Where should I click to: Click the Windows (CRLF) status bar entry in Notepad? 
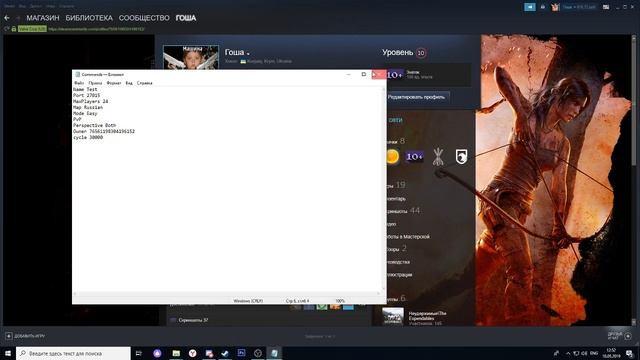click(x=248, y=301)
